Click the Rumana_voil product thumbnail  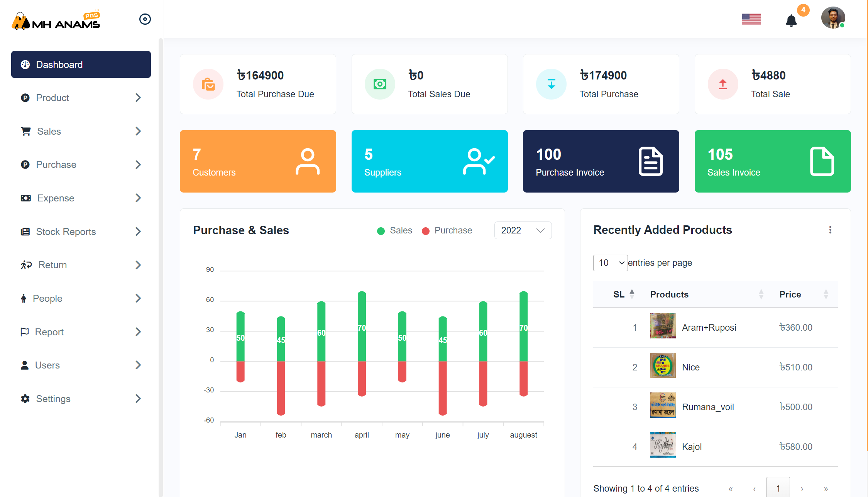coord(663,406)
